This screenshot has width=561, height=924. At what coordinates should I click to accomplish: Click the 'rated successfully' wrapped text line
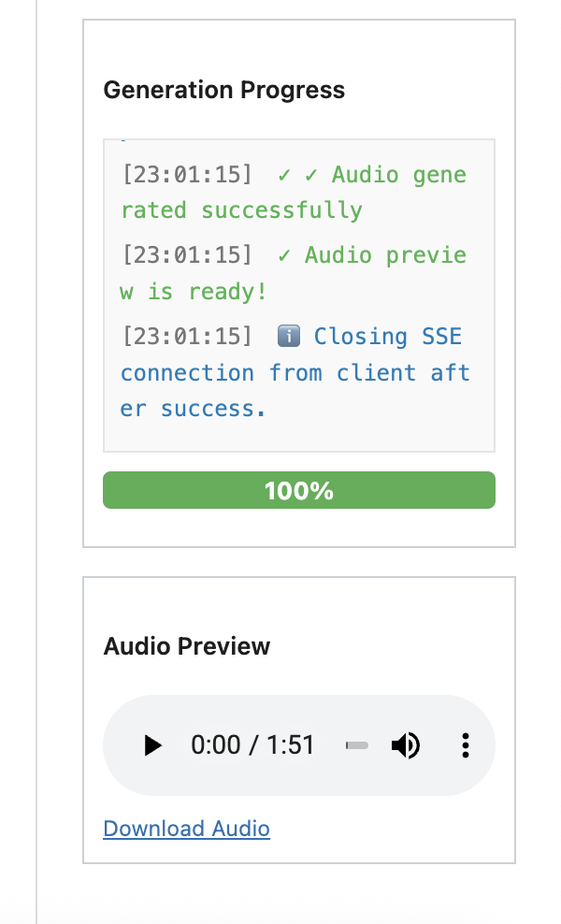pyautogui.click(x=241, y=210)
